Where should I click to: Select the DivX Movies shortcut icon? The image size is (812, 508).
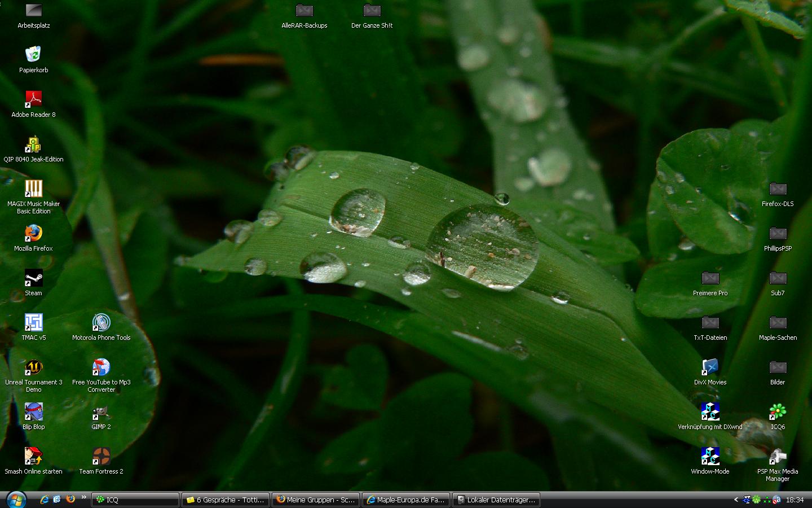(x=710, y=367)
